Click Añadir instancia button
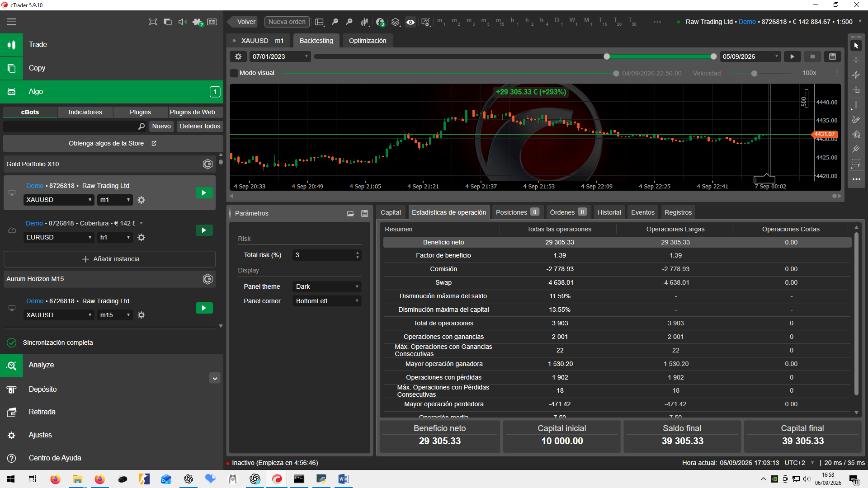The height and width of the screenshot is (488, 868). [109, 259]
